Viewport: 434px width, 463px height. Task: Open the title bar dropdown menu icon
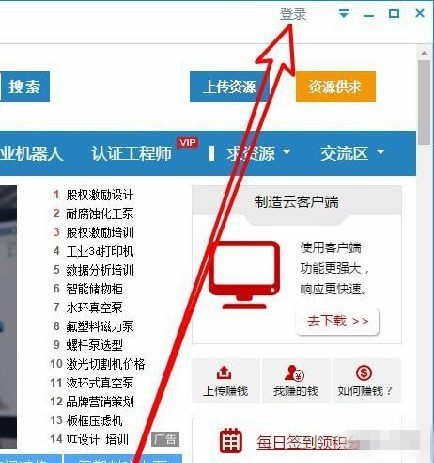click(x=344, y=14)
